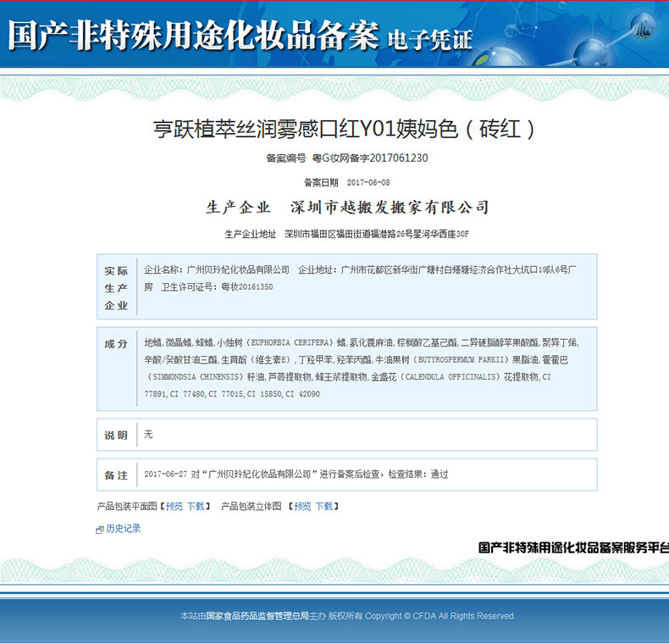Click the small icon beside 历史记录
The width and height of the screenshot is (669, 644).
tap(100, 530)
